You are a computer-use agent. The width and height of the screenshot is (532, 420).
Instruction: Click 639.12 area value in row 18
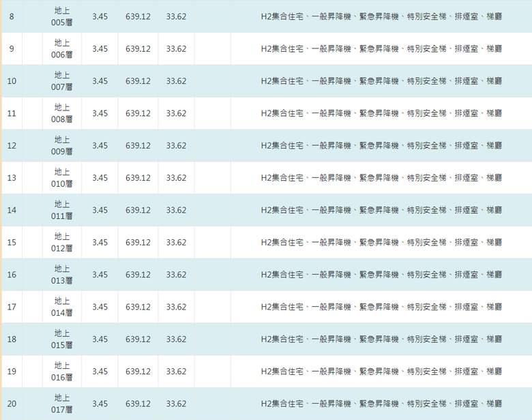[x=138, y=339]
